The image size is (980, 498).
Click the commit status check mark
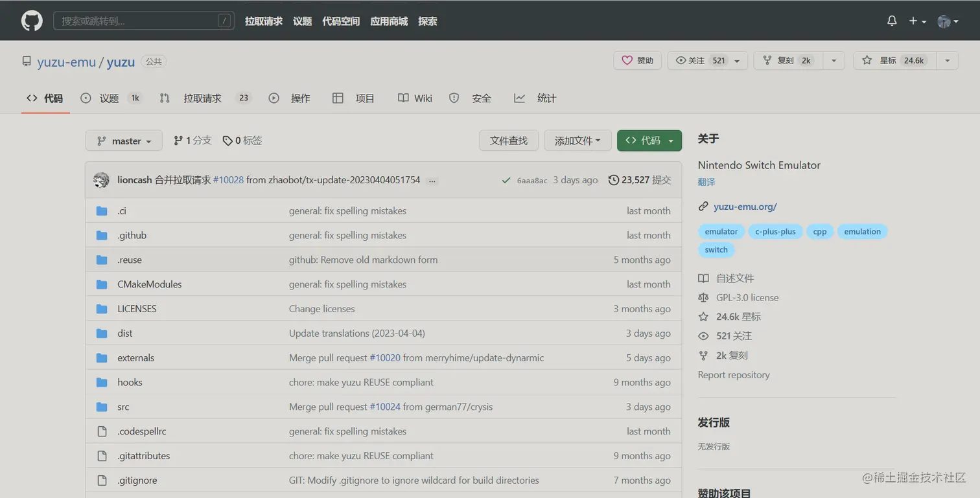click(x=506, y=180)
